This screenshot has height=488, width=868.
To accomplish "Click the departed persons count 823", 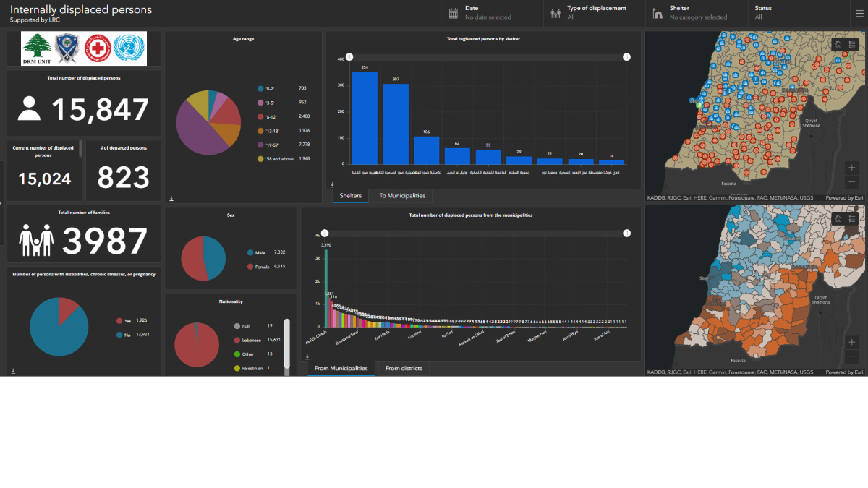I will pos(124,178).
